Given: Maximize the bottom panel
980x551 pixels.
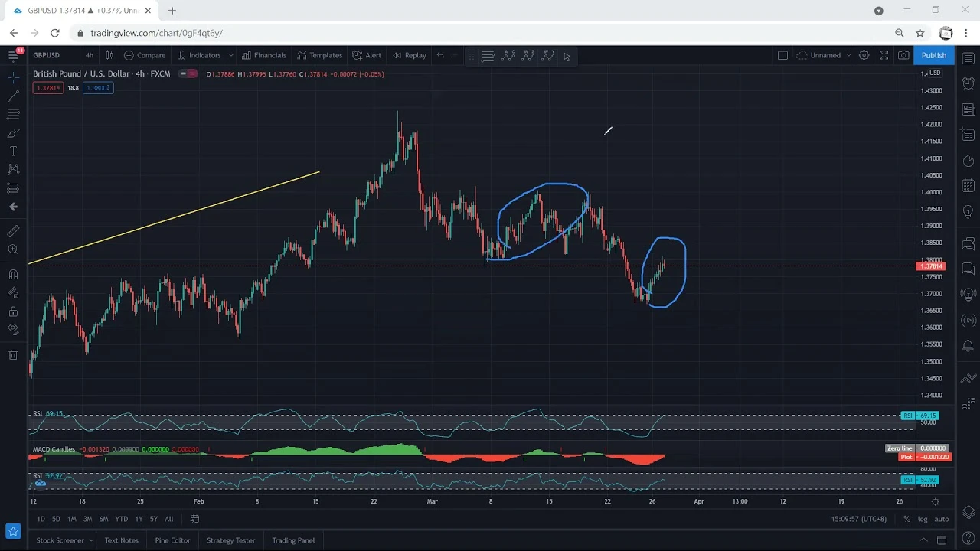Looking at the screenshot, I should [942, 540].
